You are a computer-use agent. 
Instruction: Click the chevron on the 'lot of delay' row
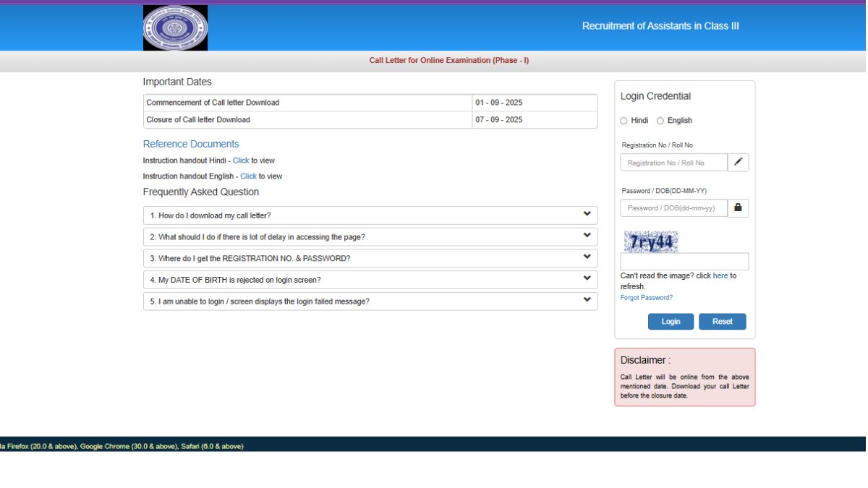pyautogui.click(x=587, y=236)
